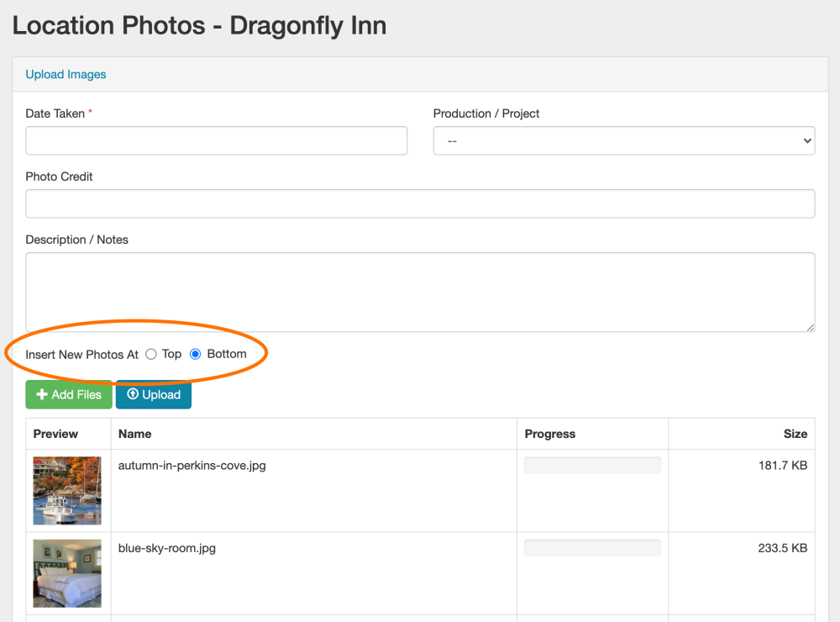Click the Upload Images panel link
This screenshot has height=622, width=840.
[x=66, y=74]
